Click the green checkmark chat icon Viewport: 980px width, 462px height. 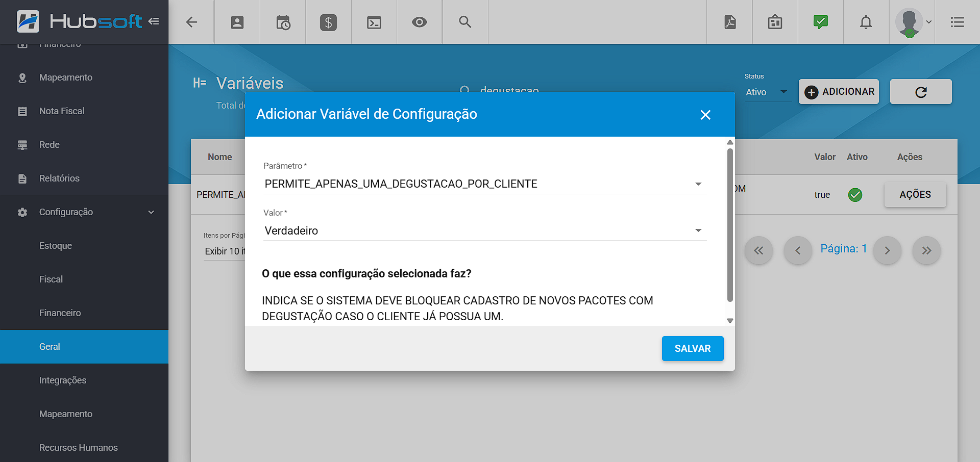(x=821, y=22)
